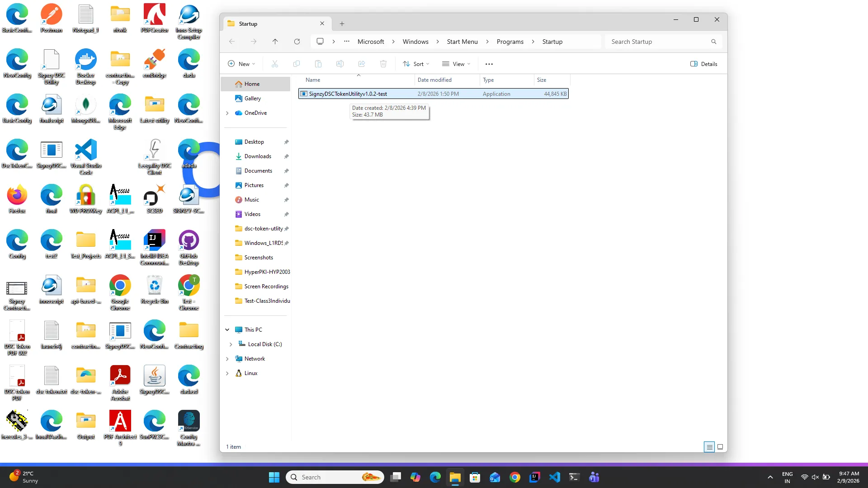Open Google Chrome from taskbar
The width and height of the screenshot is (868, 488).
pyautogui.click(x=514, y=477)
